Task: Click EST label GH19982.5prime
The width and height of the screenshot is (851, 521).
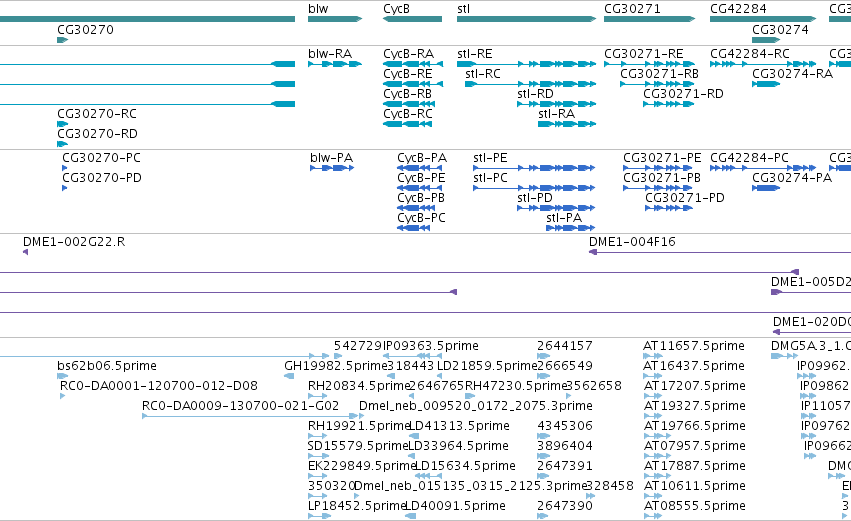Action: pyautogui.click(x=335, y=366)
